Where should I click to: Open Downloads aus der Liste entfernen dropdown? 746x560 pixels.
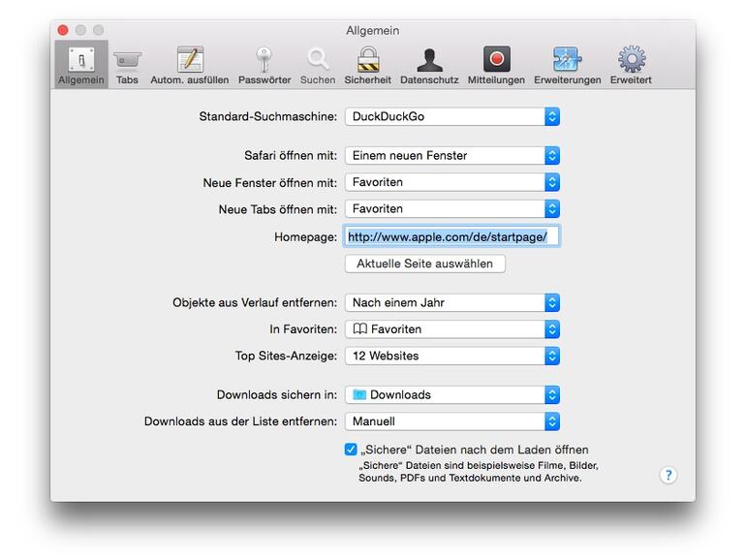[x=452, y=421]
